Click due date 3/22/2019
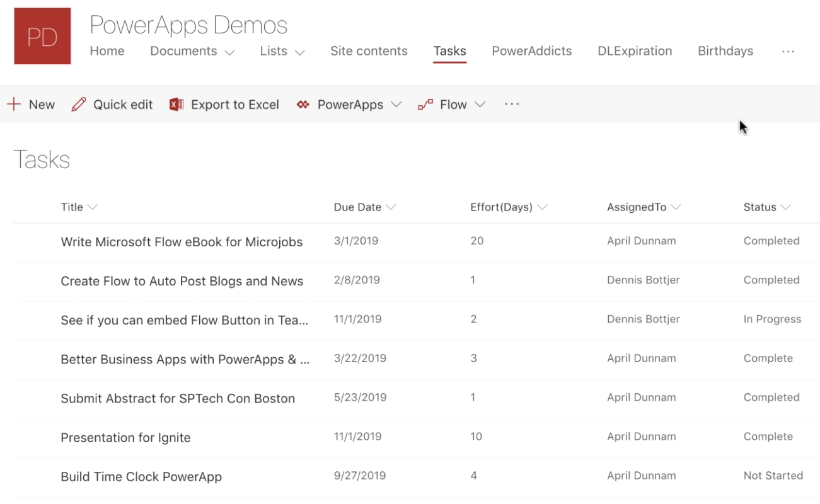The width and height of the screenshot is (820, 504). coord(360,358)
